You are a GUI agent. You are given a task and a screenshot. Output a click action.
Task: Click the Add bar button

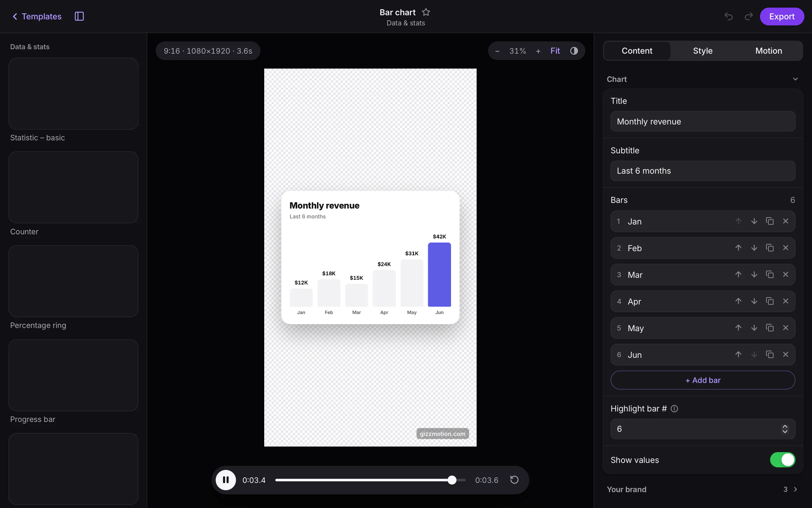click(x=703, y=380)
